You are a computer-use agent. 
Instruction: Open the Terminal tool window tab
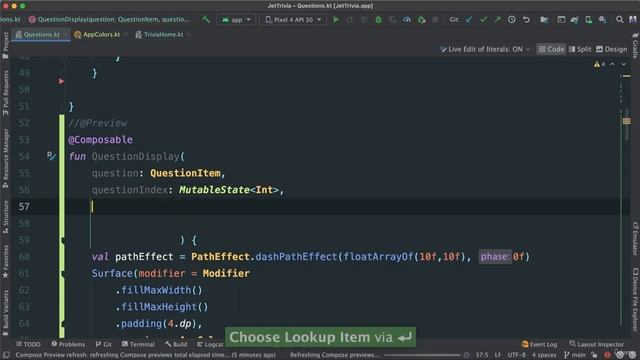(138, 344)
